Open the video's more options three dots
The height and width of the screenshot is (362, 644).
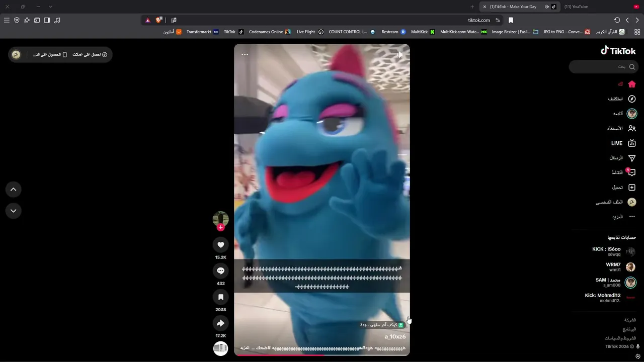245,54
